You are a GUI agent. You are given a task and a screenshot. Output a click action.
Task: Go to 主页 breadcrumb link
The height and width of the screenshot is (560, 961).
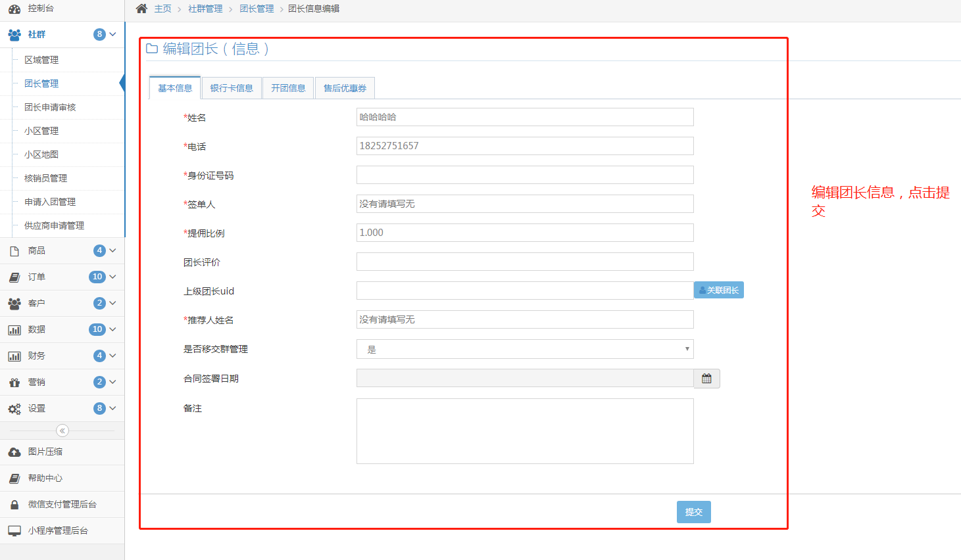162,9
